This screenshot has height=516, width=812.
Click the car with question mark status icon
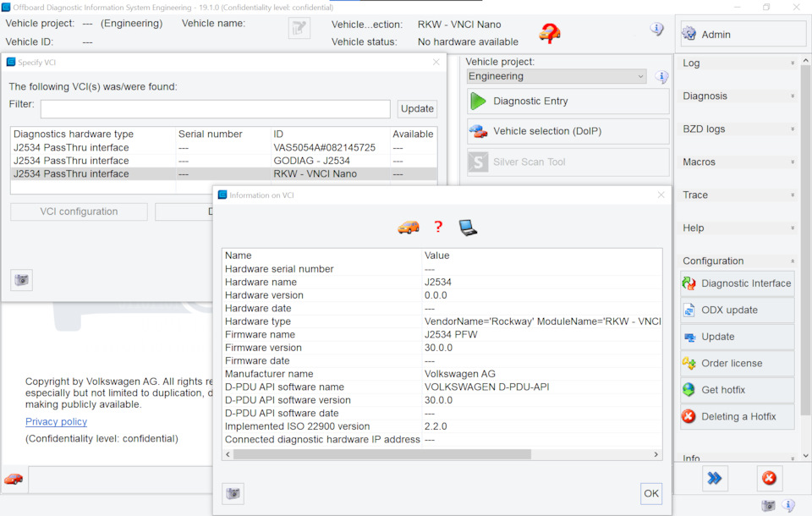(x=550, y=34)
